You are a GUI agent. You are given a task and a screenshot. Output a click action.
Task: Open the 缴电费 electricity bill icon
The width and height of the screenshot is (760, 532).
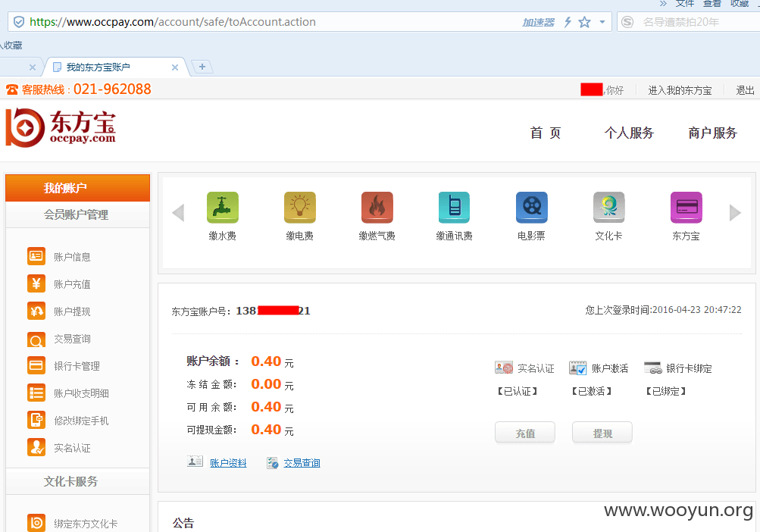tap(299, 208)
